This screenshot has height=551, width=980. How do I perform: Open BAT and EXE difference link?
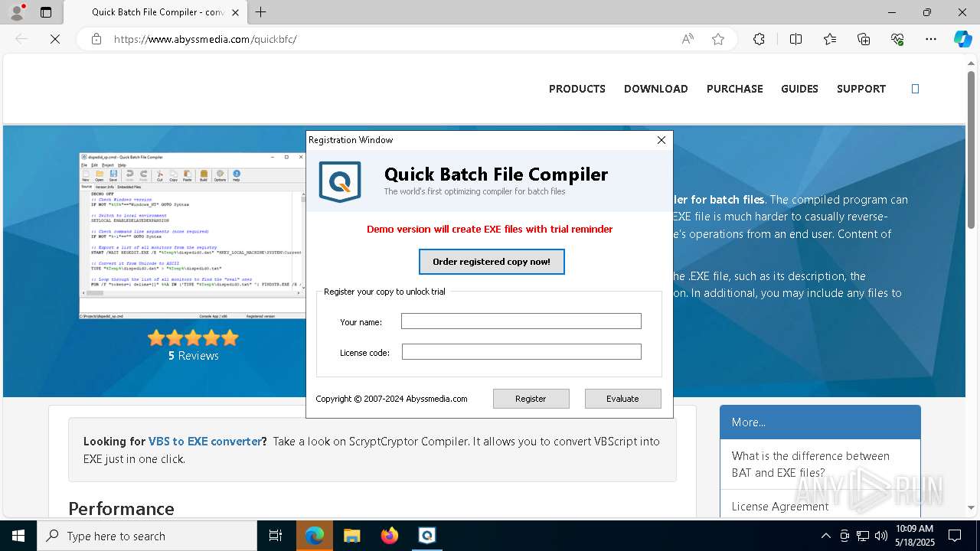pos(811,465)
